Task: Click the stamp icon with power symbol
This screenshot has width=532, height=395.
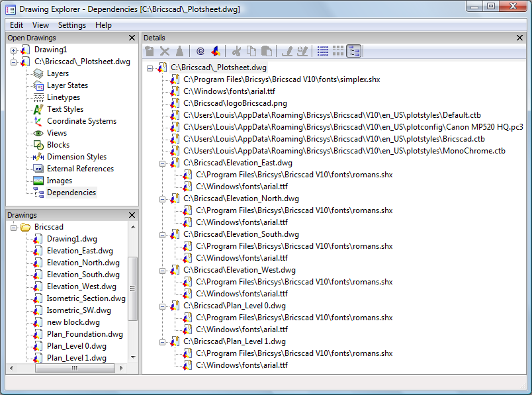Action: [x=302, y=51]
